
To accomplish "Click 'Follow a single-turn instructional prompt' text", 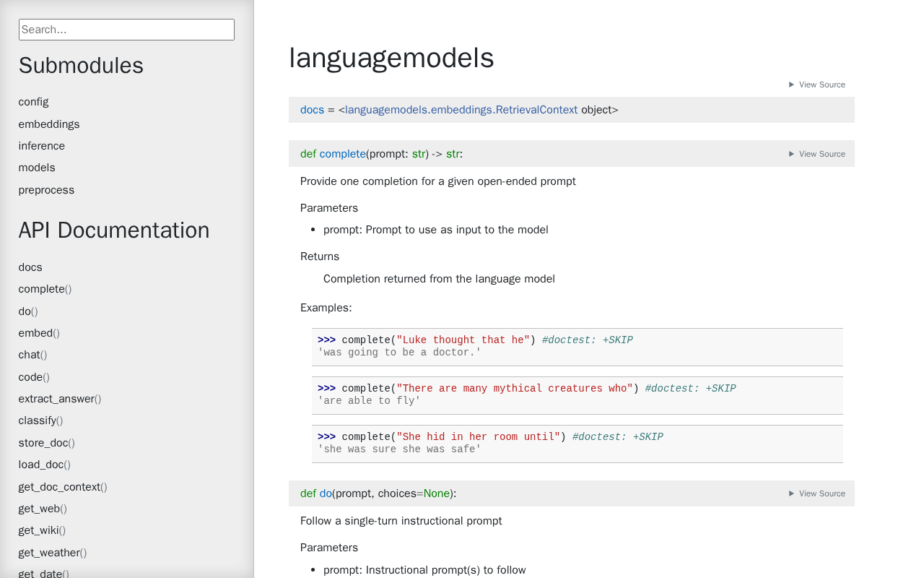I will point(401,521).
